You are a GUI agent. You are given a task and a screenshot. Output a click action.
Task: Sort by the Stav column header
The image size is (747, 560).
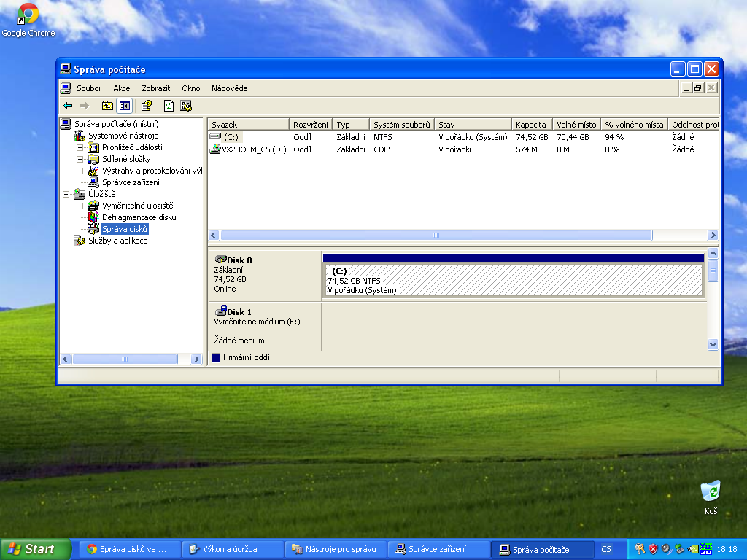point(473,124)
